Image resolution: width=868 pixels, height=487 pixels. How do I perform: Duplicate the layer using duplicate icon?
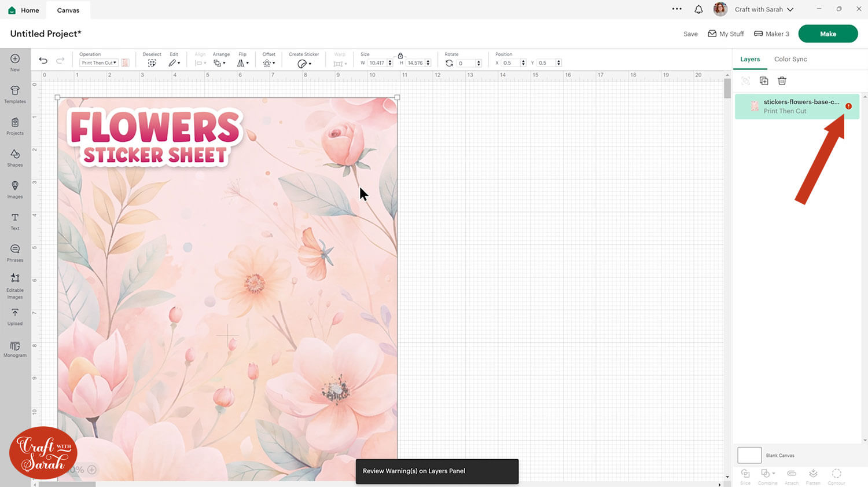[764, 81]
